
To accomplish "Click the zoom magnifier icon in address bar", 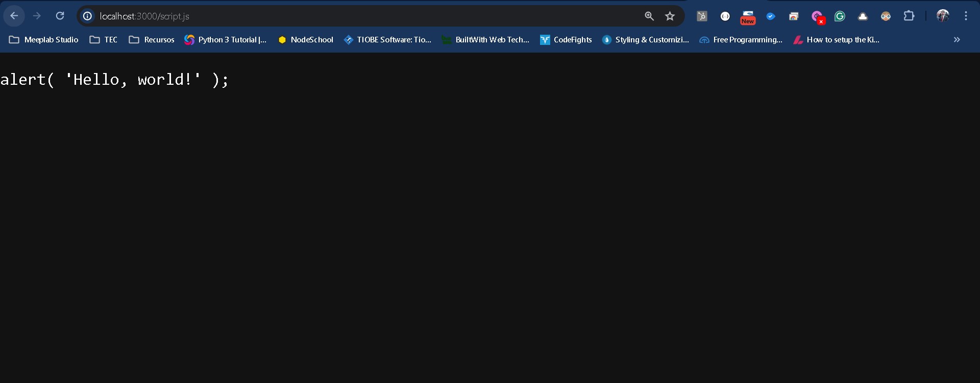I will click(649, 16).
